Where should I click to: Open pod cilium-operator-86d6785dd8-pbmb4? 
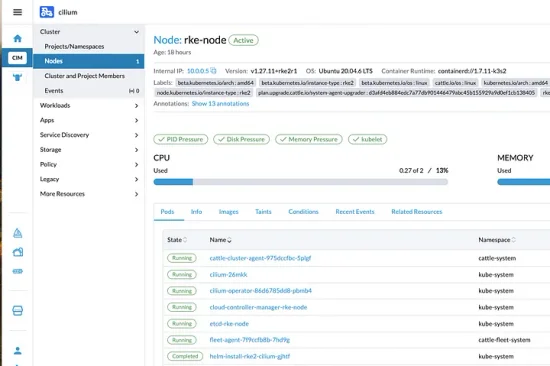pos(261,291)
